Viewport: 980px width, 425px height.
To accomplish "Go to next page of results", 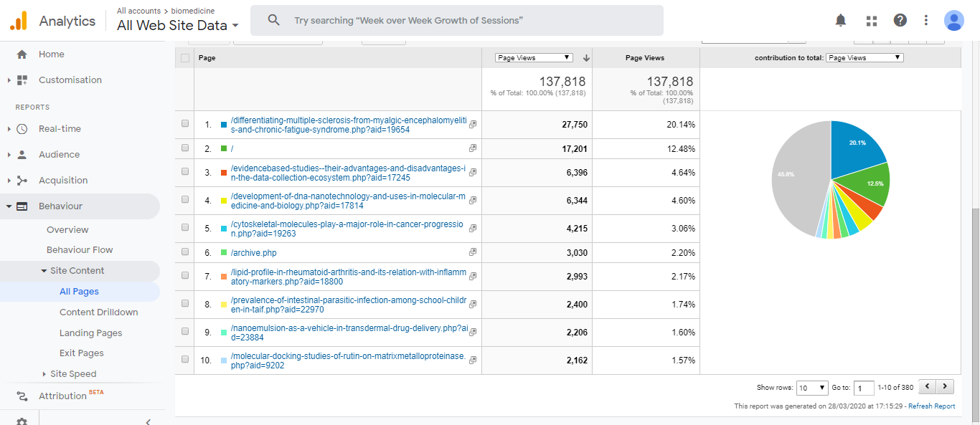I will 946,387.
